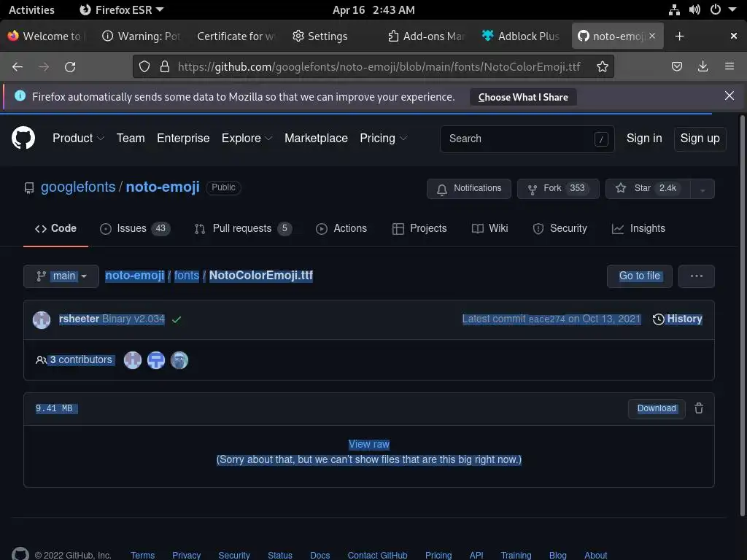Click the slash search shortcut icon
The height and width of the screenshot is (560, 747).
point(601,139)
